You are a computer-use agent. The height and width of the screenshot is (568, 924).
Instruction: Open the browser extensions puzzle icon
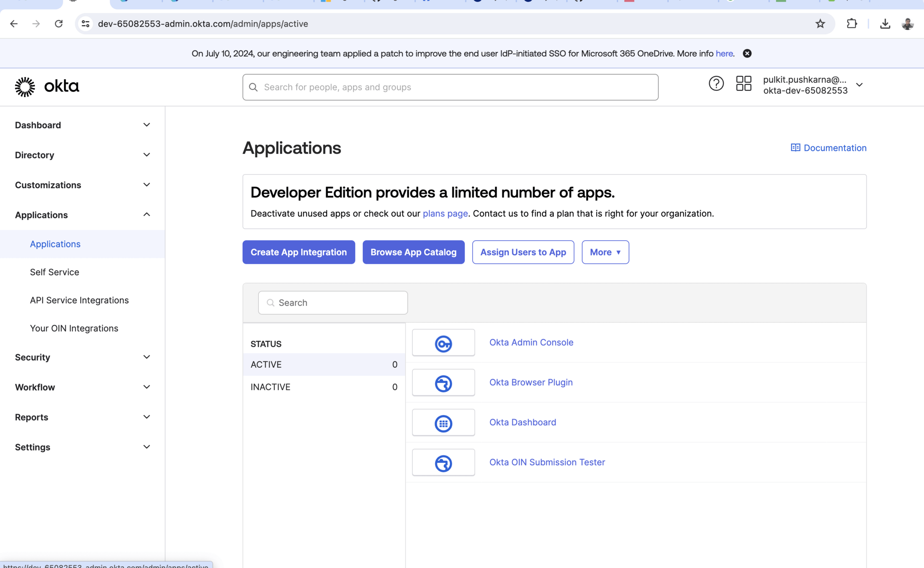point(851,24)
